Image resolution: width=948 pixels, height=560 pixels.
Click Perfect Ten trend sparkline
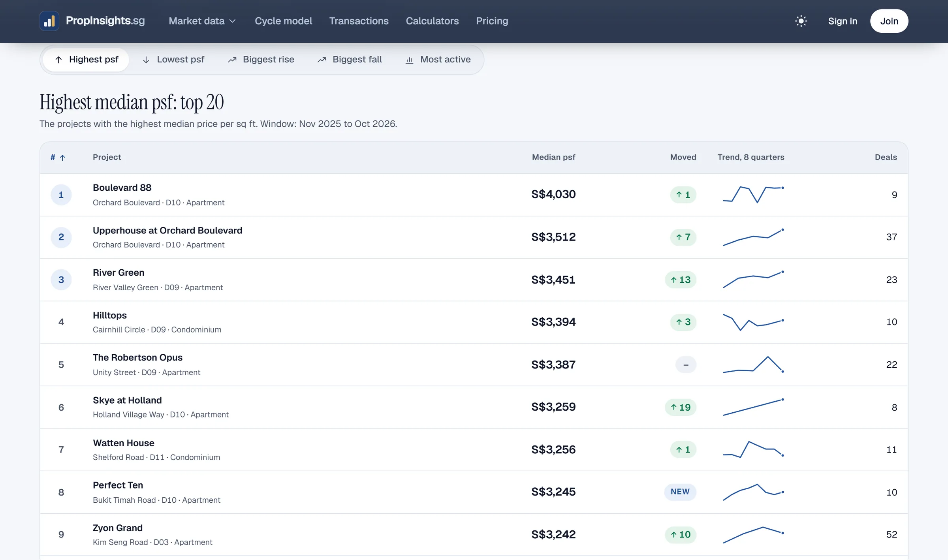pyautogui.click(x=753, y=492)
